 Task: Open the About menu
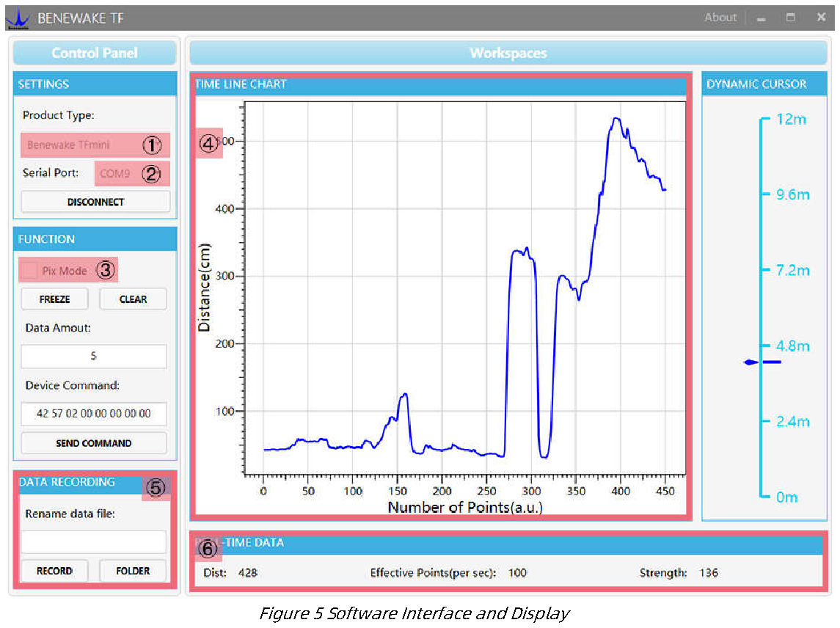click(x=720, y=18)
